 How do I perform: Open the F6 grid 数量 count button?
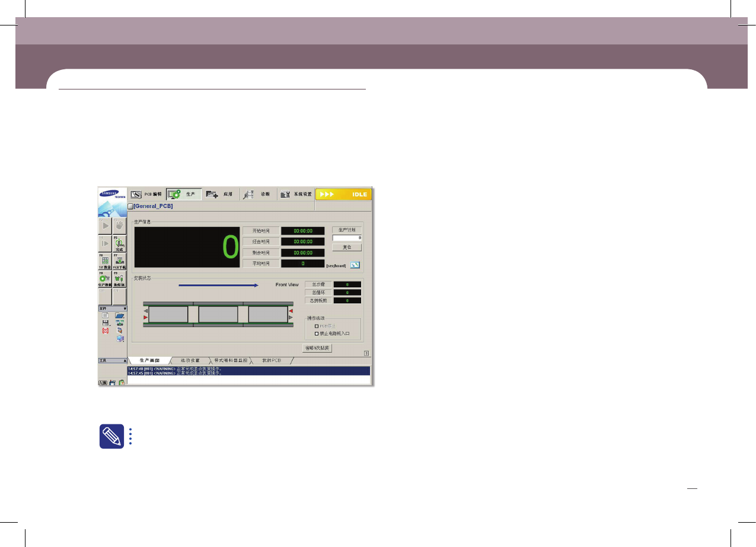tap(105, 261)
